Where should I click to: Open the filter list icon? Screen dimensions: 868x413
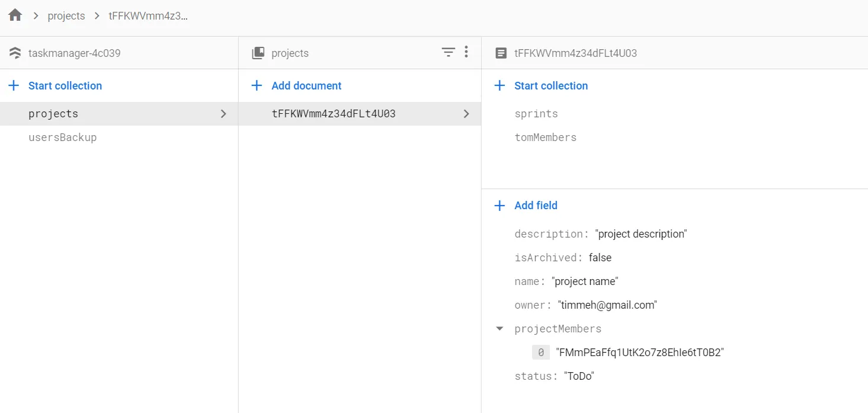(449, 52)
